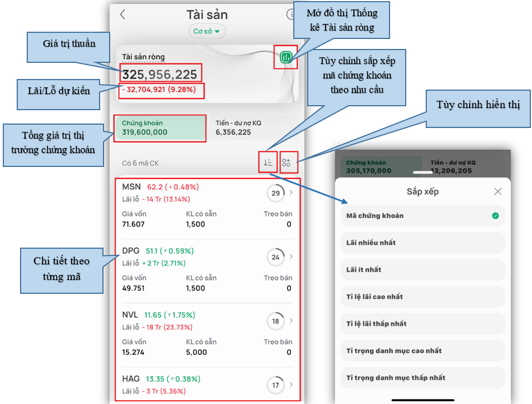Click the Sắp xếp sheet title
Image resolution: width=532 pixels, height=404 pixels.
[x=423, y=191]
